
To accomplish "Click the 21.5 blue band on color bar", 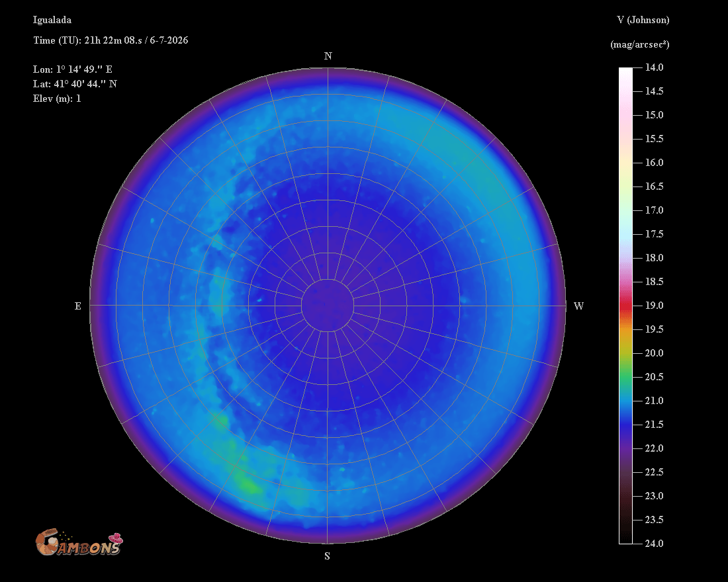I will [625, 424].
